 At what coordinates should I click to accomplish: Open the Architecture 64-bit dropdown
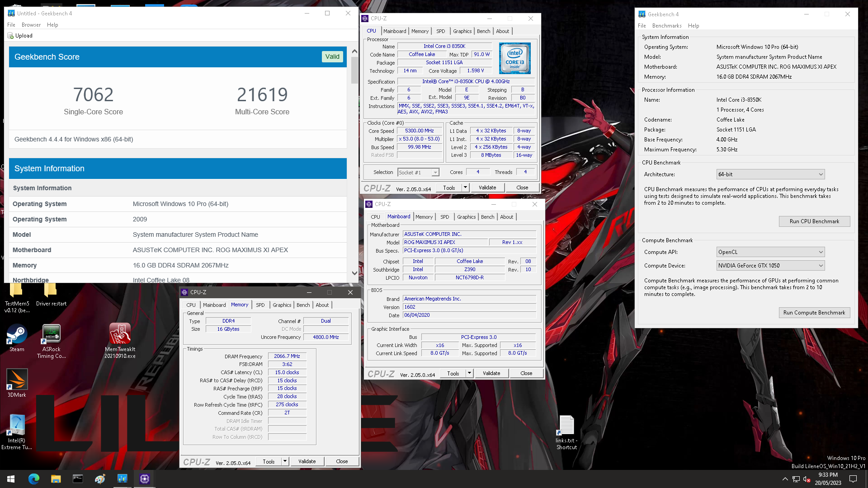pyautogui.click(x=770, y=174)
